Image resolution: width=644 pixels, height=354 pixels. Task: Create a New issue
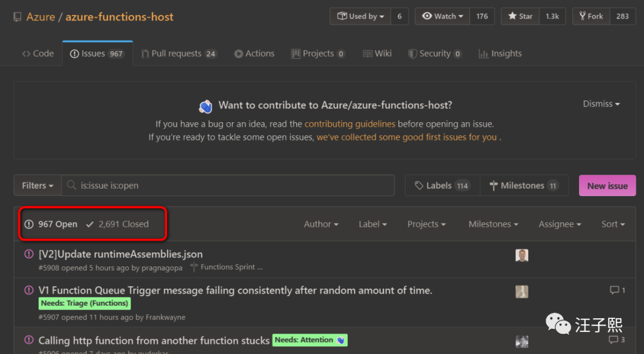(608, 185)
